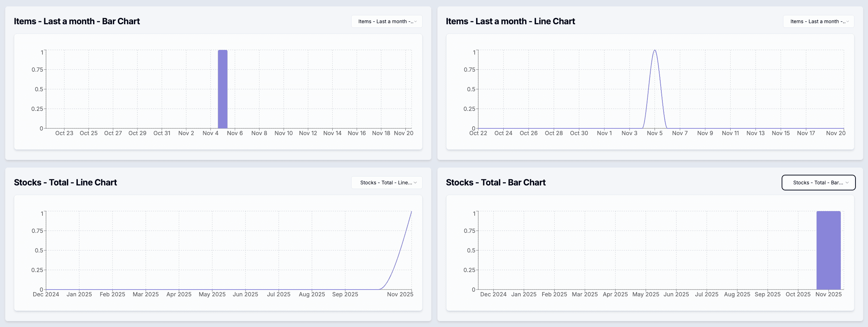
Task: Click the chevron on the Stocks Line dropdown
Action: click(x=415, y=183)
